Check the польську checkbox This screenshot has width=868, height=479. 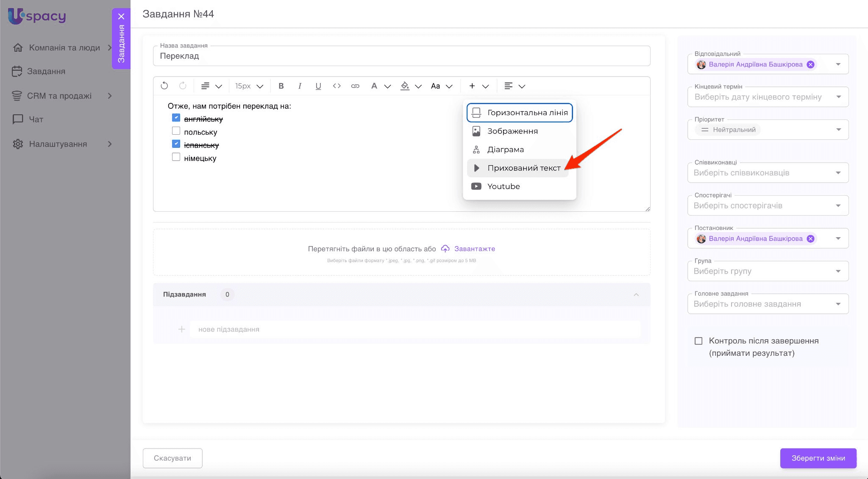(176, 131)
